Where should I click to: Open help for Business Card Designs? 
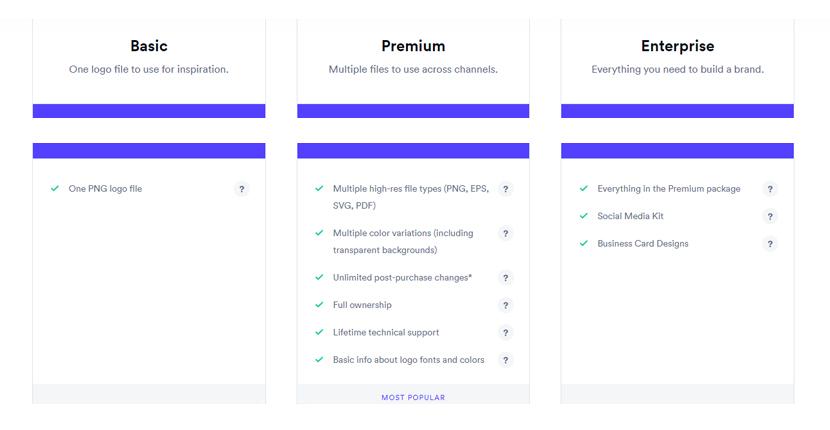tap(770, 244)
